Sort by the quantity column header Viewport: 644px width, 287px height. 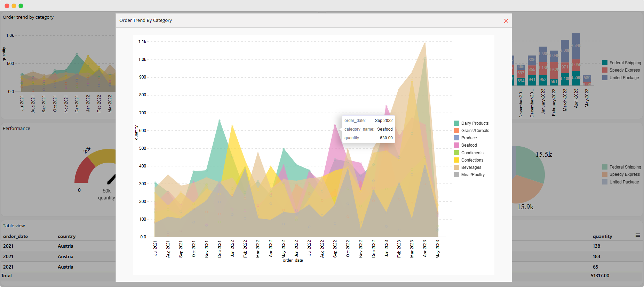click(x=602, y=236)
